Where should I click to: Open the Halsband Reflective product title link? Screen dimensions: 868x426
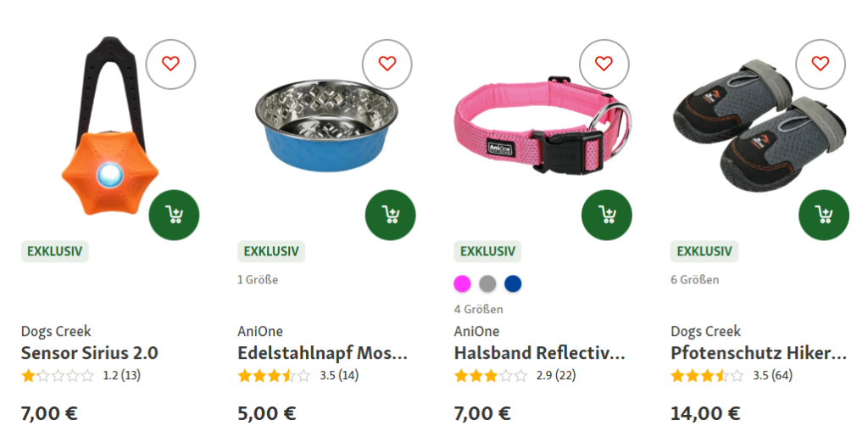[539, 353]
